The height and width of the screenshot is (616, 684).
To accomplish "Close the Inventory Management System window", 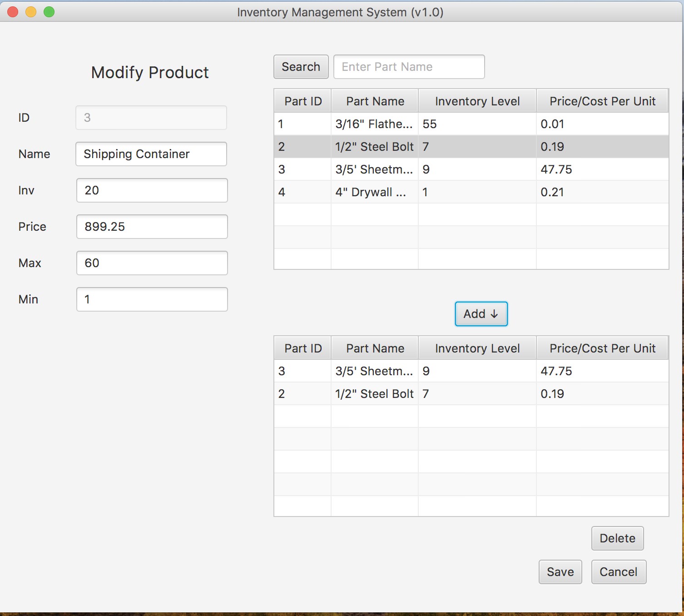I will tap(13, 12).
